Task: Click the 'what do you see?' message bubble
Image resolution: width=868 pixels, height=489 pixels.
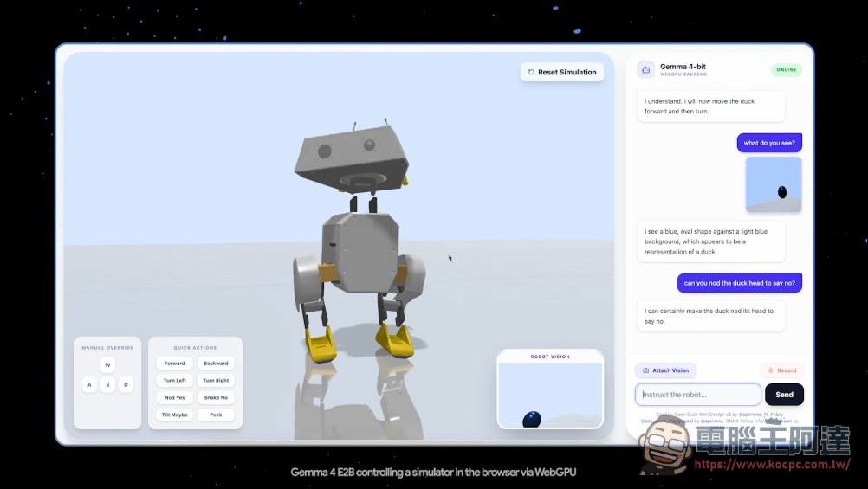Action: pos(769,143)
